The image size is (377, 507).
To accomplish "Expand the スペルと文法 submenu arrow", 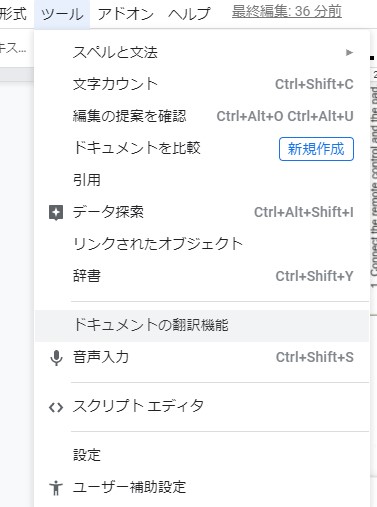I will pyautogui.click(x=349, y=53).
